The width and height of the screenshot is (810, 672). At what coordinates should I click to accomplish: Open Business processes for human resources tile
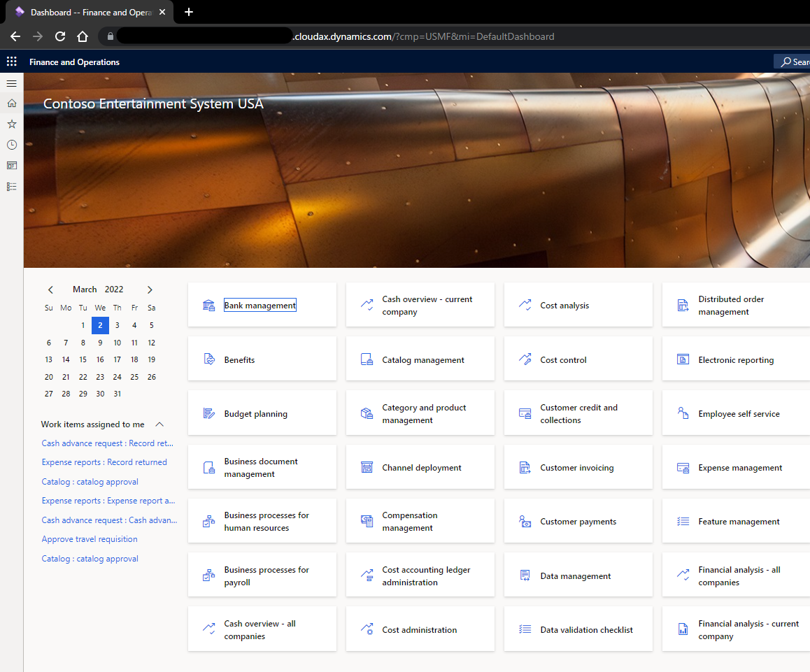pyautogui.click(x=262, y=521)
